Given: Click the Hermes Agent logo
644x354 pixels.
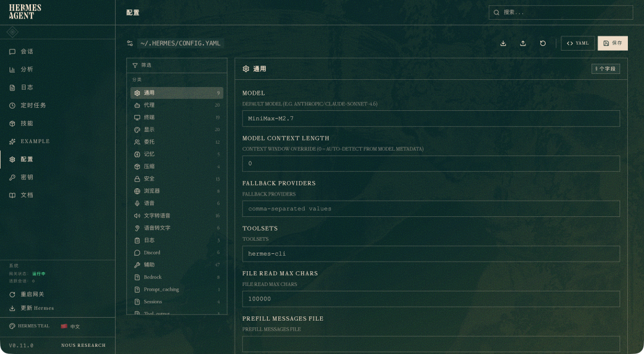Looking at the screenshot, I should (x=25, y=12).
